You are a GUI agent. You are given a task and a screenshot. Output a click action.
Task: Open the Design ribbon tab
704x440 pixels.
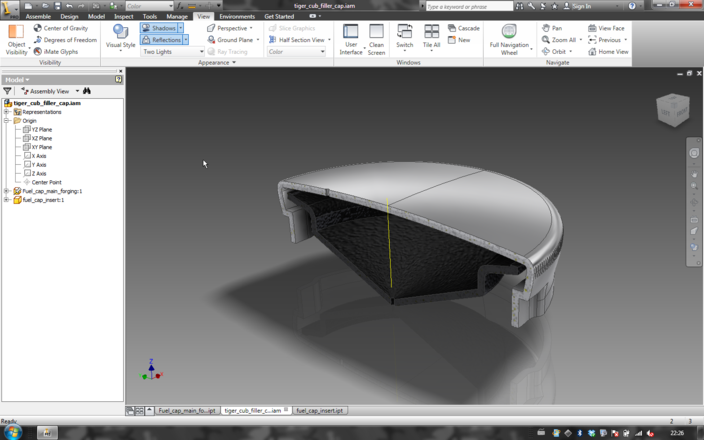(x=69, y=17)
